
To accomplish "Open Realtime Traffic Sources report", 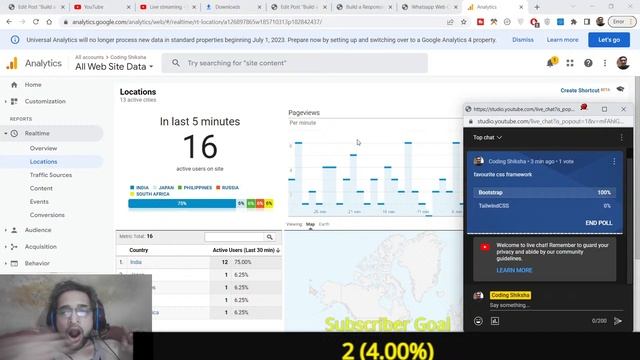I will (51, 175).
